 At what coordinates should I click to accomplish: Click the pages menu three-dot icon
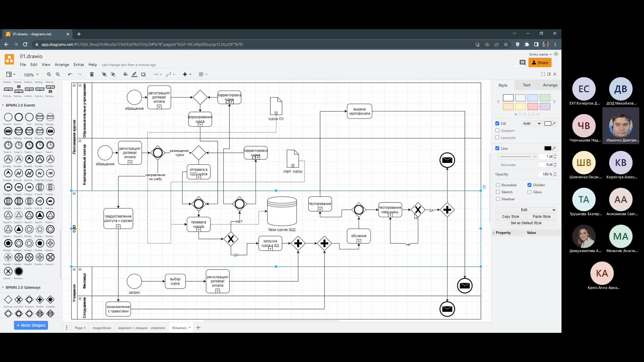[66, 327]
